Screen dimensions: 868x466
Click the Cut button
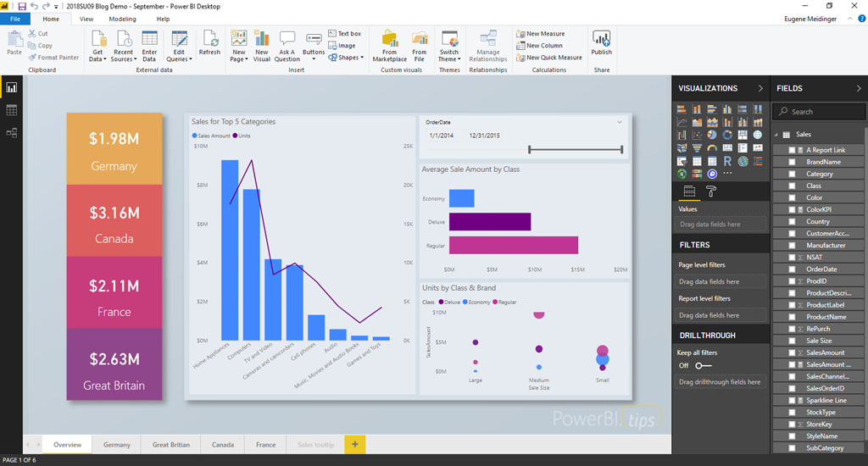point(38,34)
